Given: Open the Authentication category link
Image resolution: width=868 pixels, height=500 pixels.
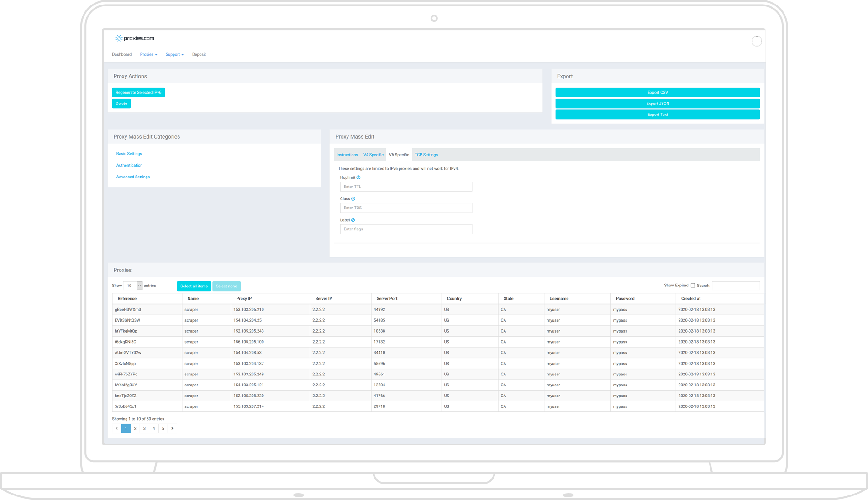Looking at the screenshot, I should (x=129, y=165).
